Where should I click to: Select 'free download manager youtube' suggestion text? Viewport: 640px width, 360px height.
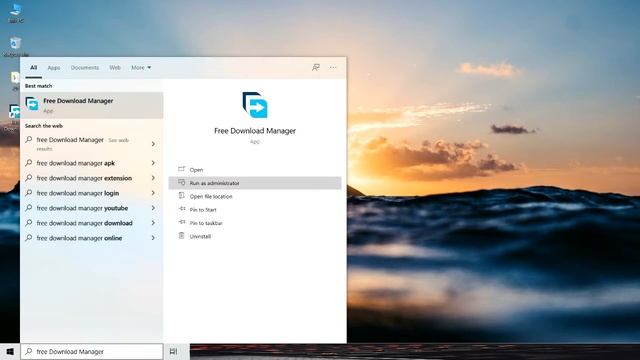point(82,208)
